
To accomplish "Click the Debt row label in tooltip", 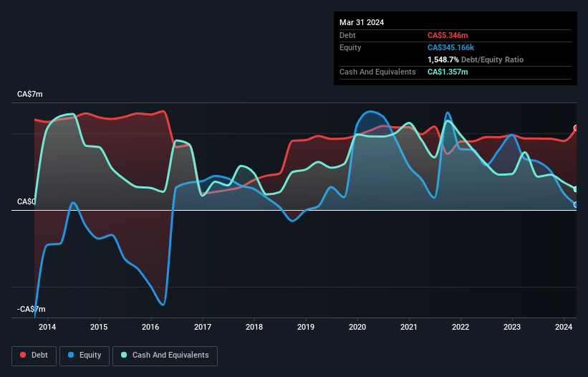I will click(x=347, y=35).
